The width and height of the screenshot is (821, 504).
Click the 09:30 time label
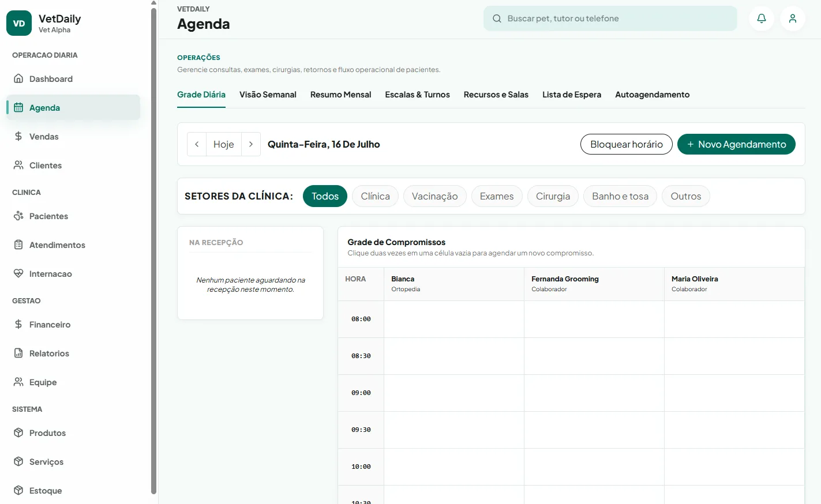tap(361, 430)
